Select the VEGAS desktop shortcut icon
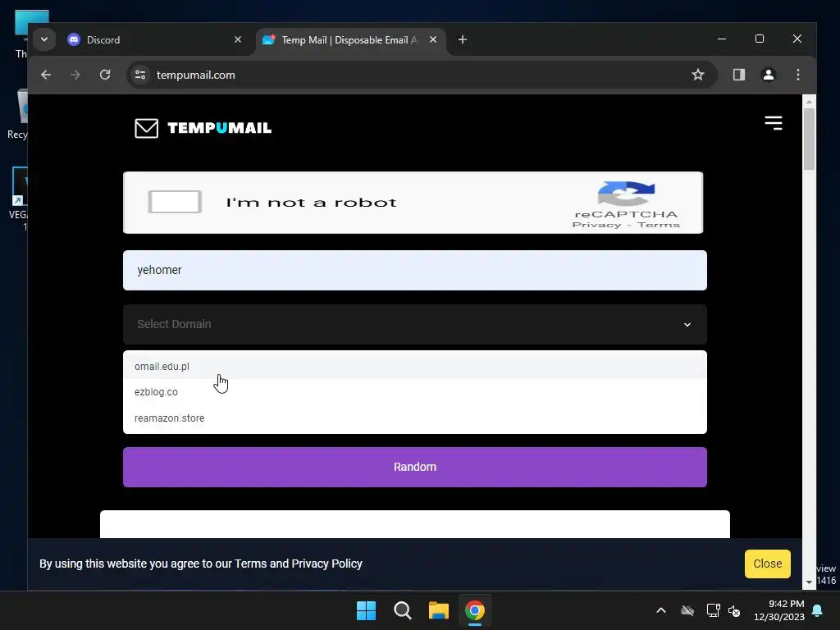840x630 pixels. click(18, 199)
